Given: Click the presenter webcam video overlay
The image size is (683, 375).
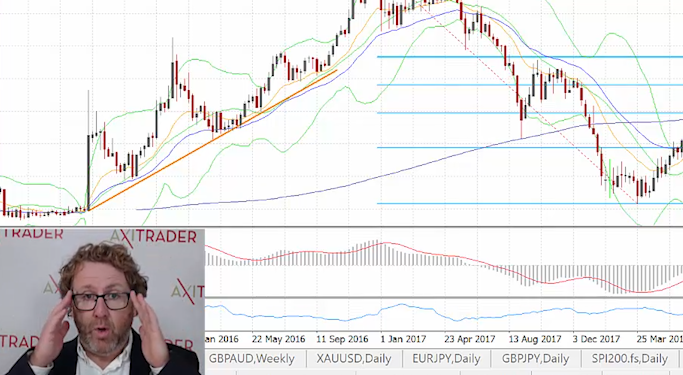Looking at the screenshot, I should click(102, 301).
